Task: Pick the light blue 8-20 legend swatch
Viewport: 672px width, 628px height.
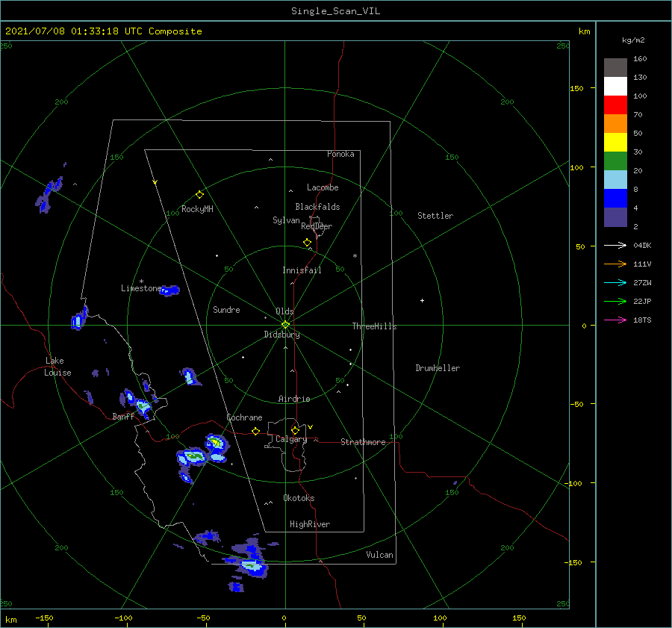Action: click(x=615, y=180)
